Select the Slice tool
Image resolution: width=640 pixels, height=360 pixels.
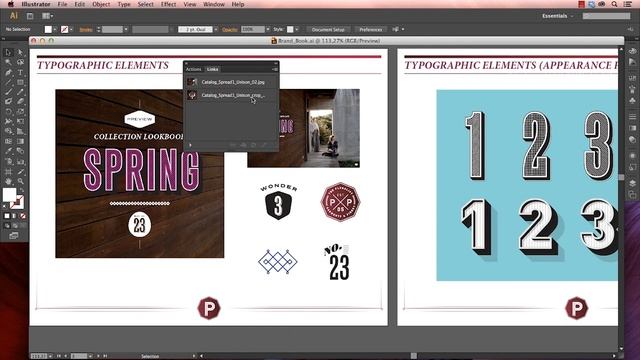[x=20, y=171]
